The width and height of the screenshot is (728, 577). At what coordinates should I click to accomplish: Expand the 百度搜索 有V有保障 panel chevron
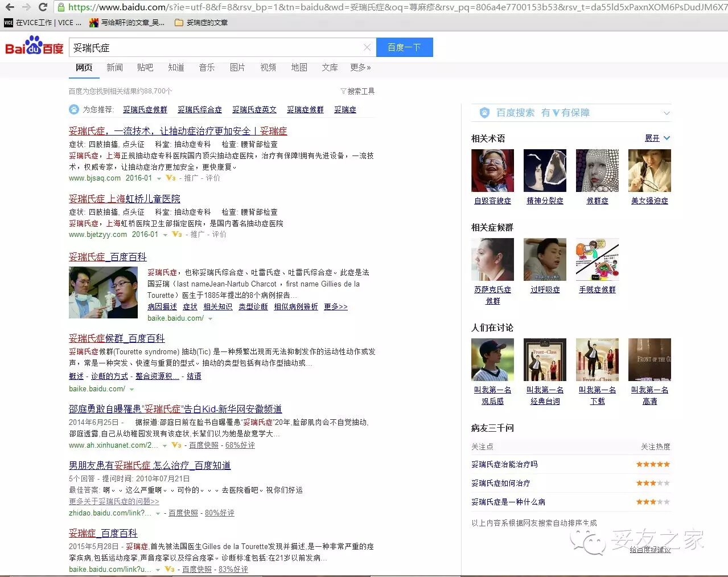[x=667, y=113]
